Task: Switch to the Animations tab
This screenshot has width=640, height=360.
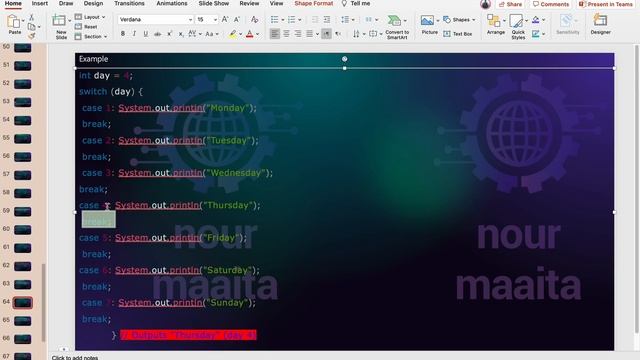Action: point(172,3)
